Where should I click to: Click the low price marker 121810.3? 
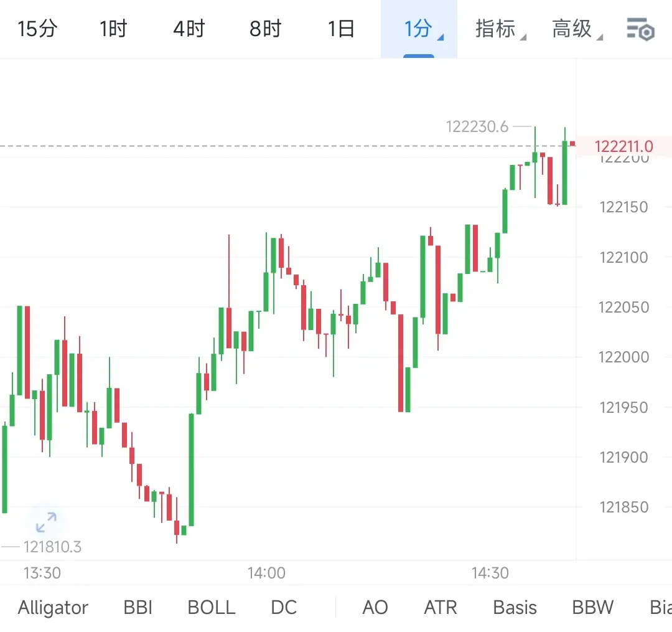tap(52, 547)
